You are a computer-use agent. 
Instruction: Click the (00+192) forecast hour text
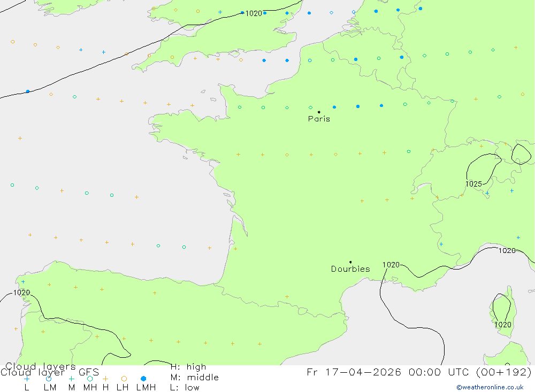[x=503, y=372]
